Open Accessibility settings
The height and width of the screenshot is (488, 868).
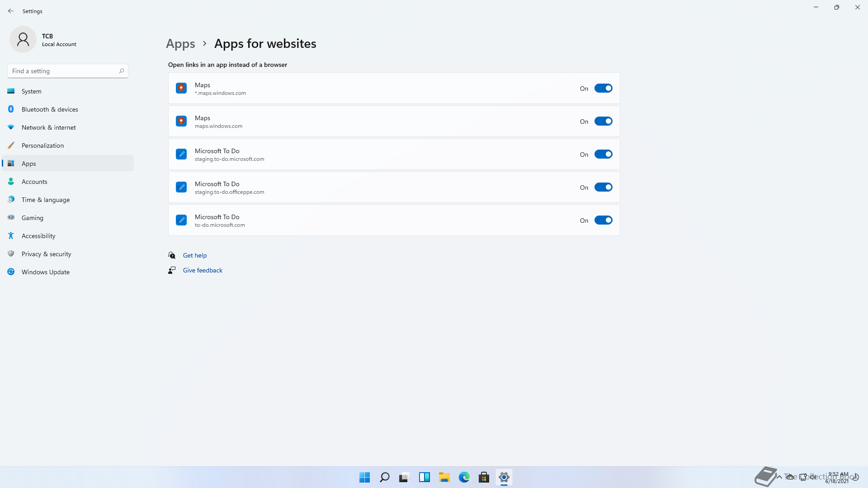tap(68, 236)
